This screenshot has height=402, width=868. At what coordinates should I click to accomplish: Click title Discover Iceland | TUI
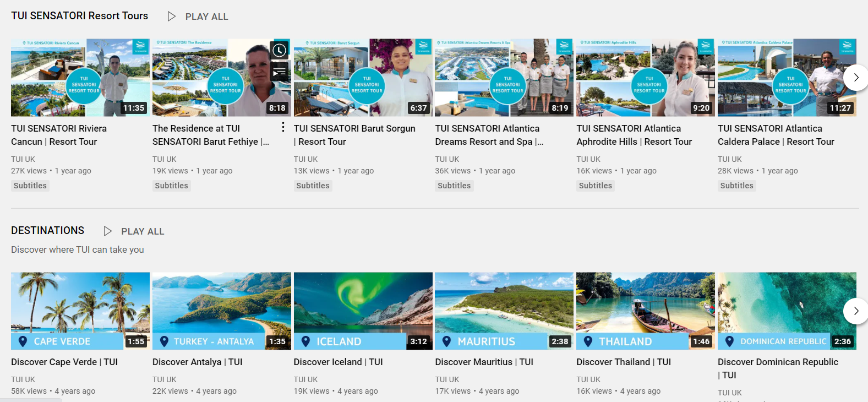pyautogui.click(x=339, y=362)
